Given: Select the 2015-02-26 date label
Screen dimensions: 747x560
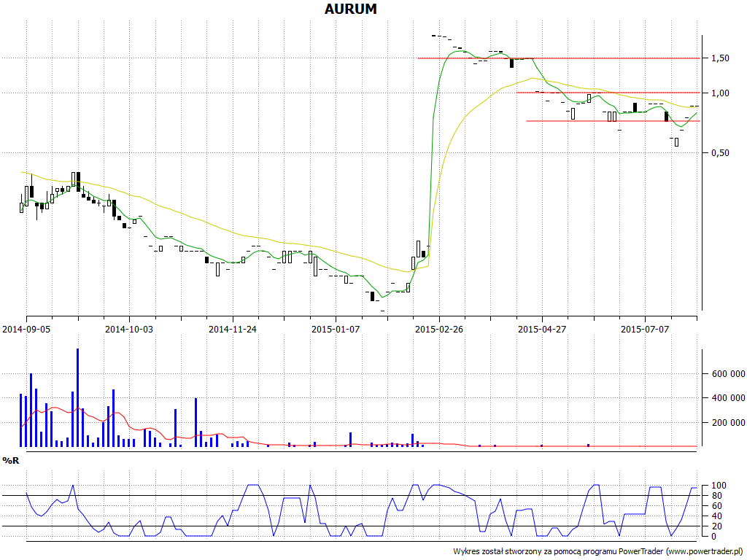Looking at the screenshot, I should point(438,329).
